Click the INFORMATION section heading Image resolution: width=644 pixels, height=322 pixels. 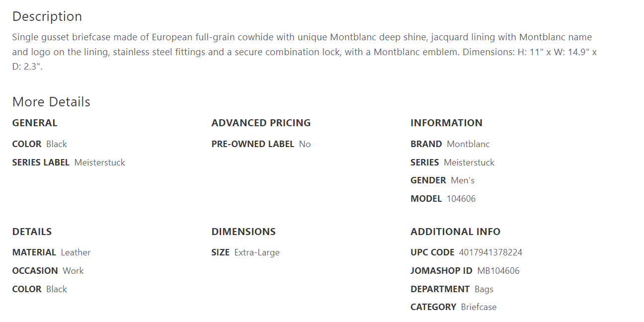pyautogui.click(x=446, y=123)
